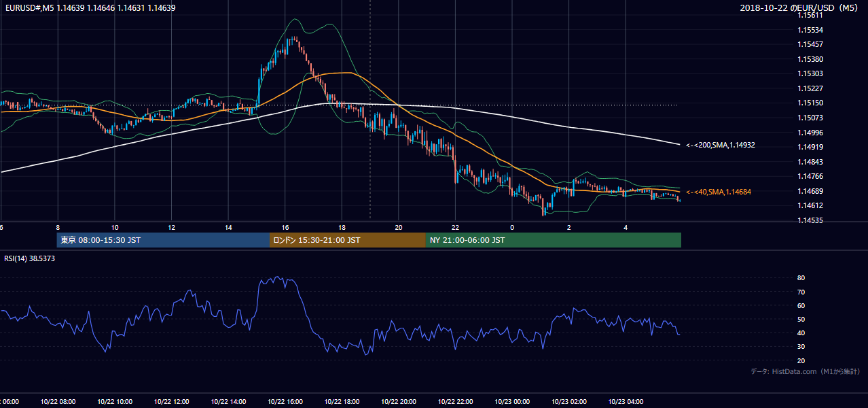Click the Tokyo 東京 08:00-15:30 JST session bar
Viewport: 868px width, 408px height.
[163, 240]
